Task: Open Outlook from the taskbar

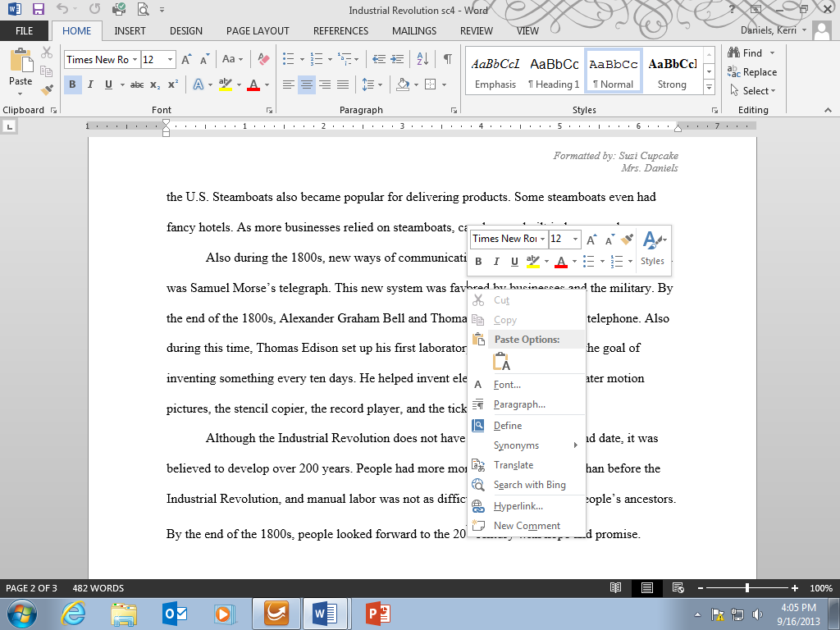Action: pyautogui.click(x=174, y=614)
